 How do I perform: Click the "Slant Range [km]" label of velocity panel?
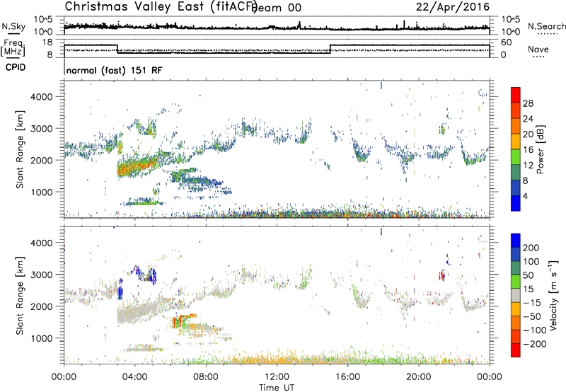[20, 295]
